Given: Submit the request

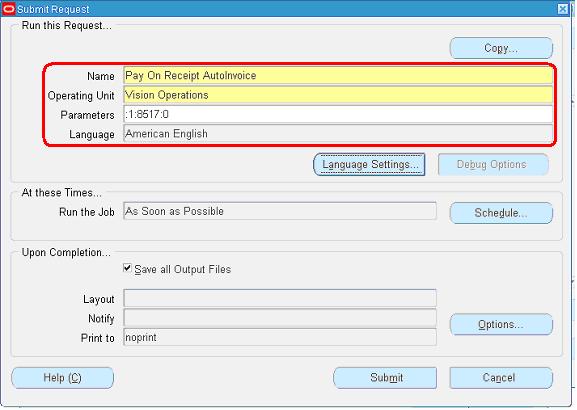Looking at the screenshot, I should click(385, 378).
